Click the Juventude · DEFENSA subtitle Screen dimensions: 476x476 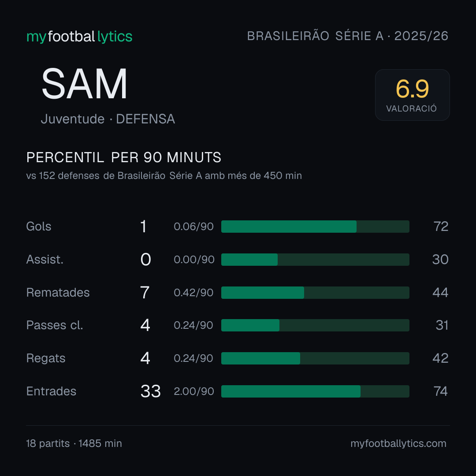click(108, 119)
